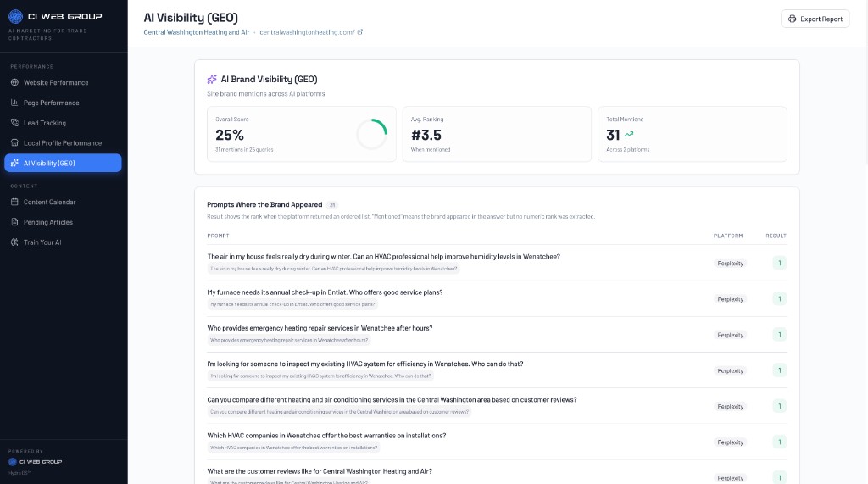Click Perplexity badge in emergency heating repair row

pyautogui.click(x=730, y=335)
